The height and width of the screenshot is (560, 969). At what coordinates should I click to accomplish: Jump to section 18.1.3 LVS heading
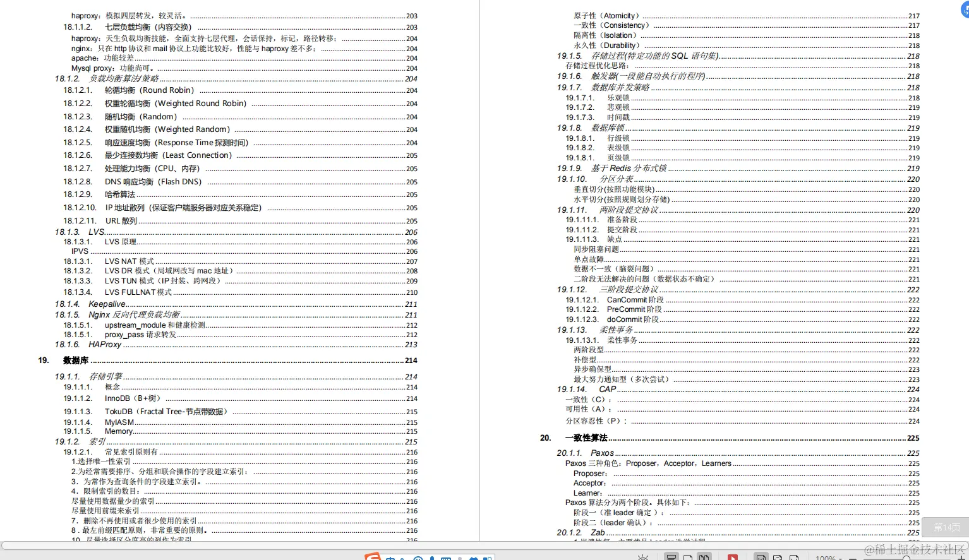point(236,232)
